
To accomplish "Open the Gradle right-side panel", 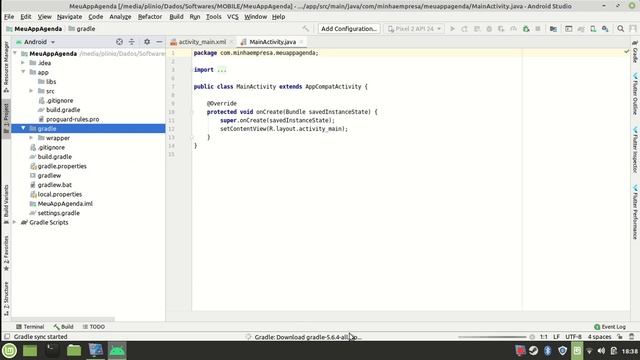I will (635, 52).
